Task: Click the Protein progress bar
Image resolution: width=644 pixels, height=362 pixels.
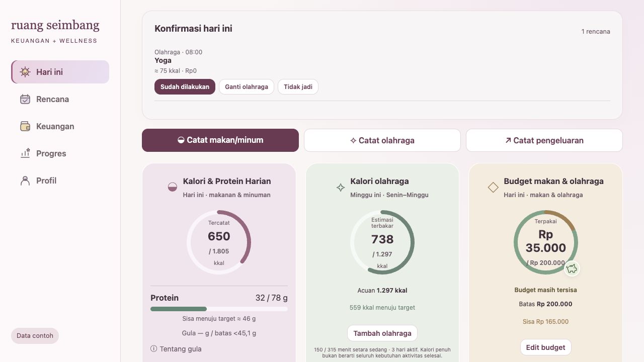Action: [x=219, y=309]
